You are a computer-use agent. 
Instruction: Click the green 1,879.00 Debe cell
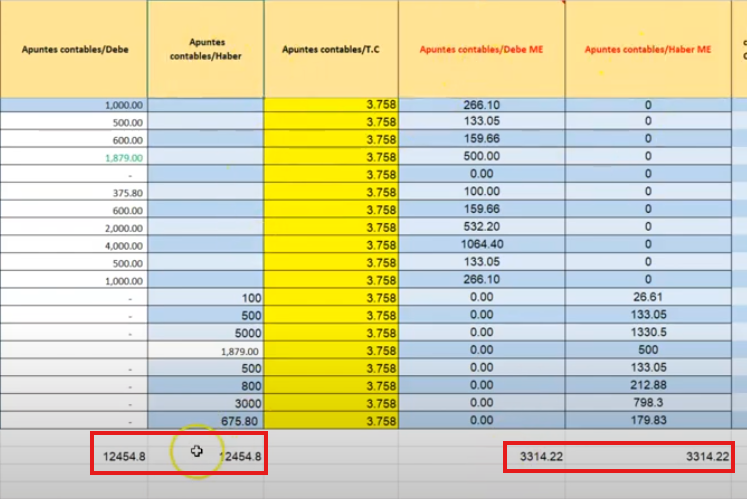point(123,157)
